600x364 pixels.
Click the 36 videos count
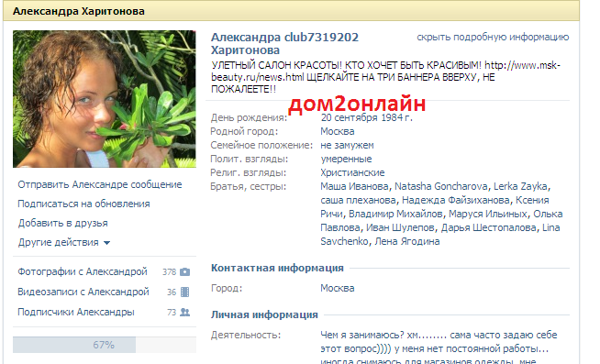click(172, 292)
